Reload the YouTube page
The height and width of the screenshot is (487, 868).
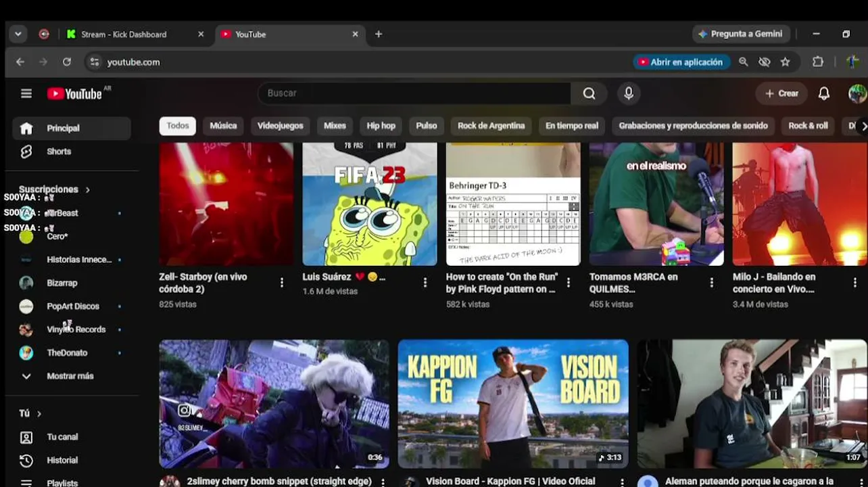(67, 62)
